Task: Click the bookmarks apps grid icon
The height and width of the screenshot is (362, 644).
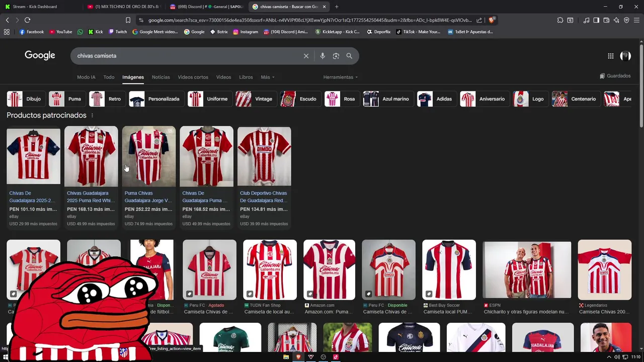Action: [7, 32]
